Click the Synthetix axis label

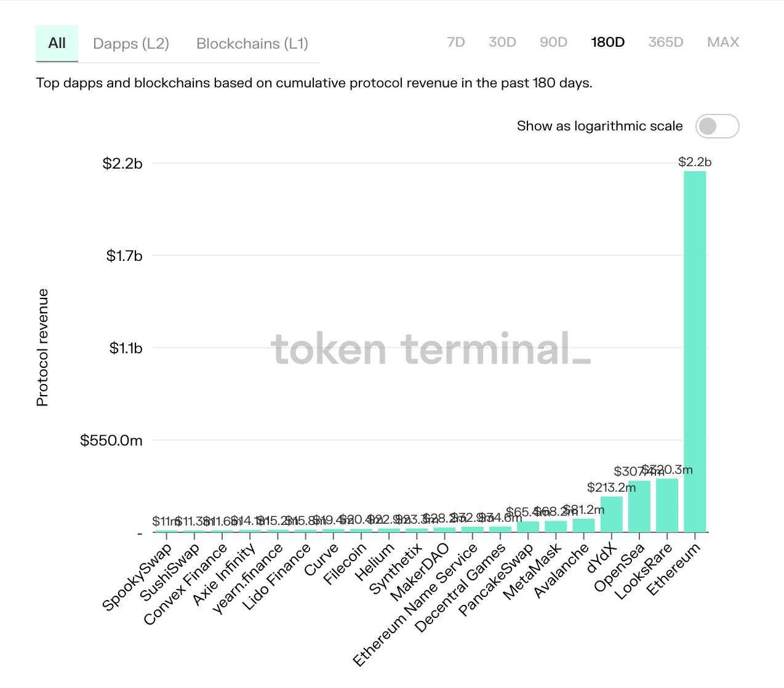point(396,569)
